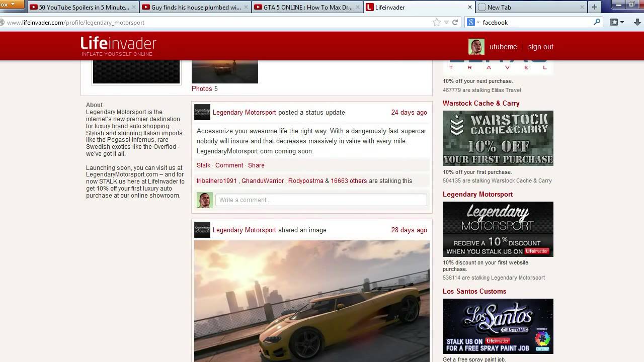The width and height of the screenshot is (644, 362).
Task: Open the 28 days ago timestamp
Action: [409, 230]
